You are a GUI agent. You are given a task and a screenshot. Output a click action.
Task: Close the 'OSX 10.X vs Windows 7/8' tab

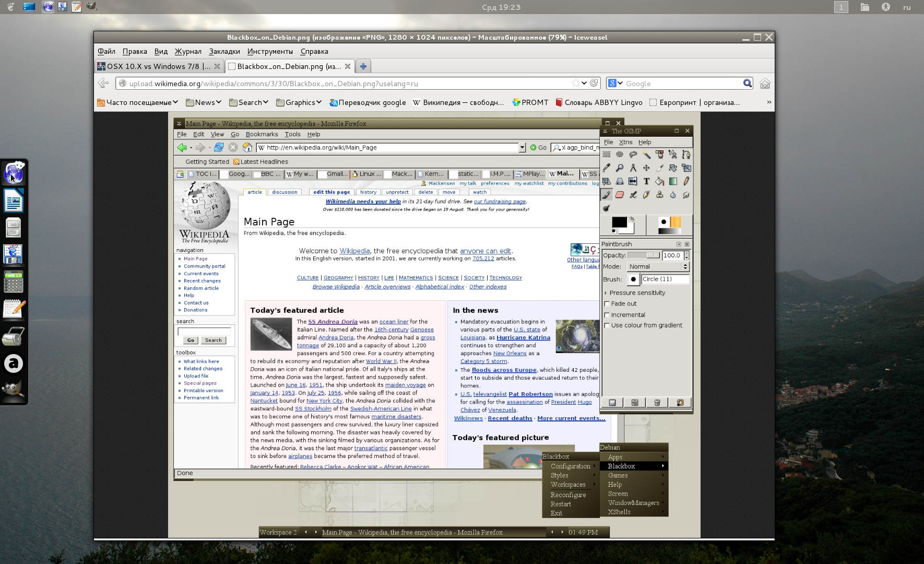pyautogui.click(x=217, y=66)
